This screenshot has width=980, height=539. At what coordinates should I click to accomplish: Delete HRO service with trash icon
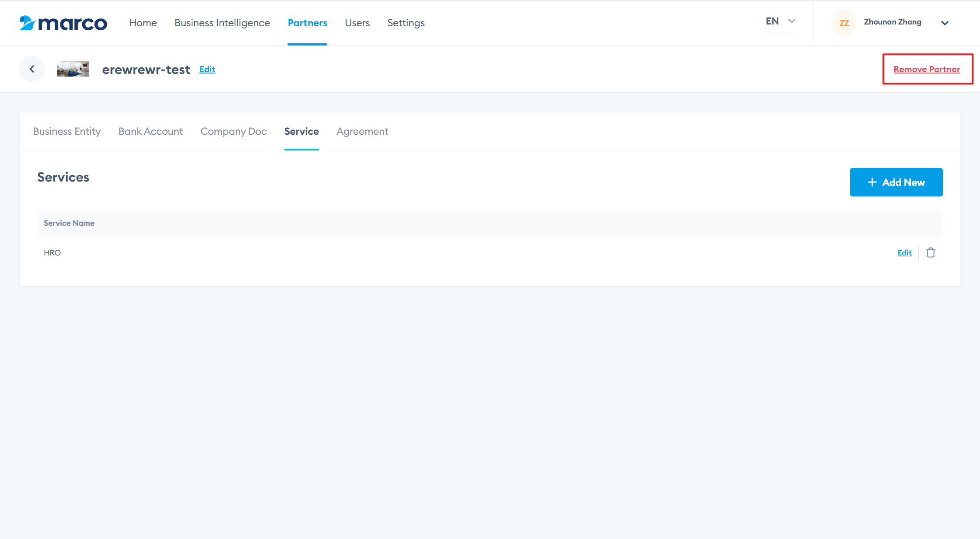coord(931,252)
